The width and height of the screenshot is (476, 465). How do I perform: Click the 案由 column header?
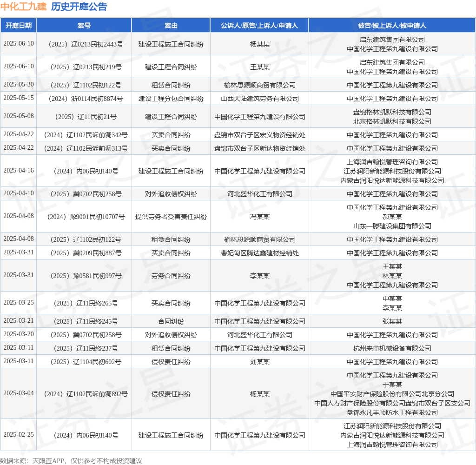coord(171,26)
